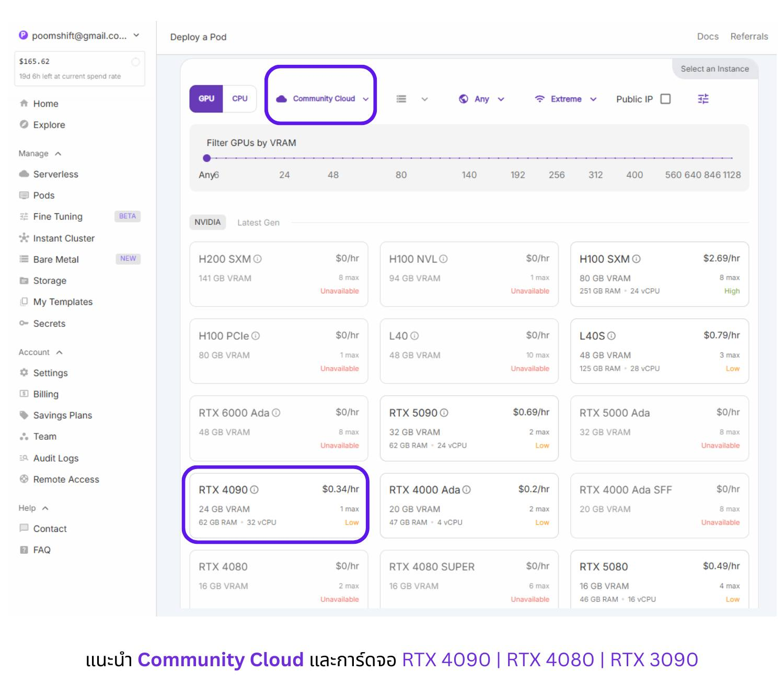Viewport: 784px width, 684px height.
Task: Open the Community Cloud dropdown
Action: [322, 99]
